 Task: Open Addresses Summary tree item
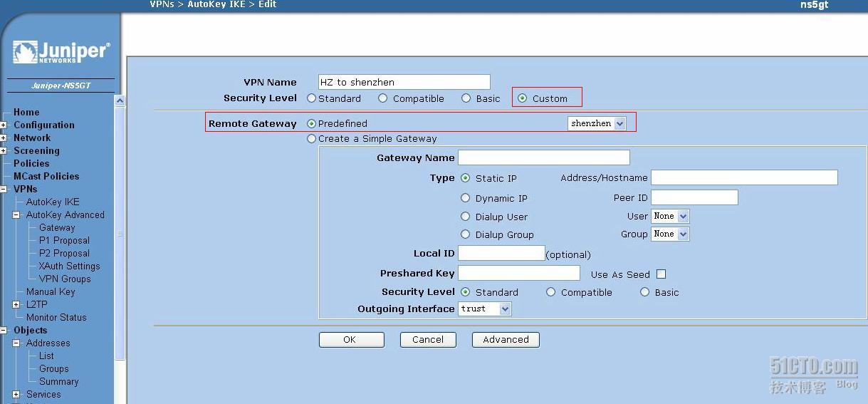tap(59, 381)
